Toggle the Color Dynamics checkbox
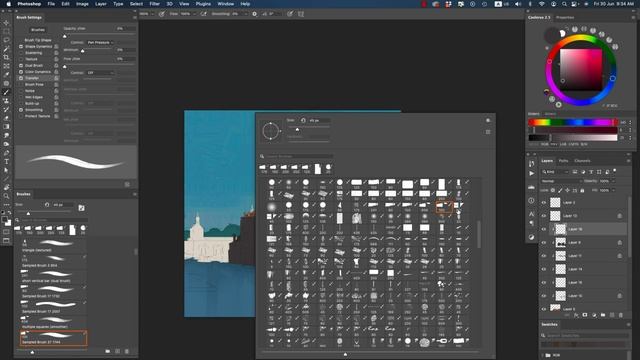Screen dimensions: 640x360 [21, 72]
